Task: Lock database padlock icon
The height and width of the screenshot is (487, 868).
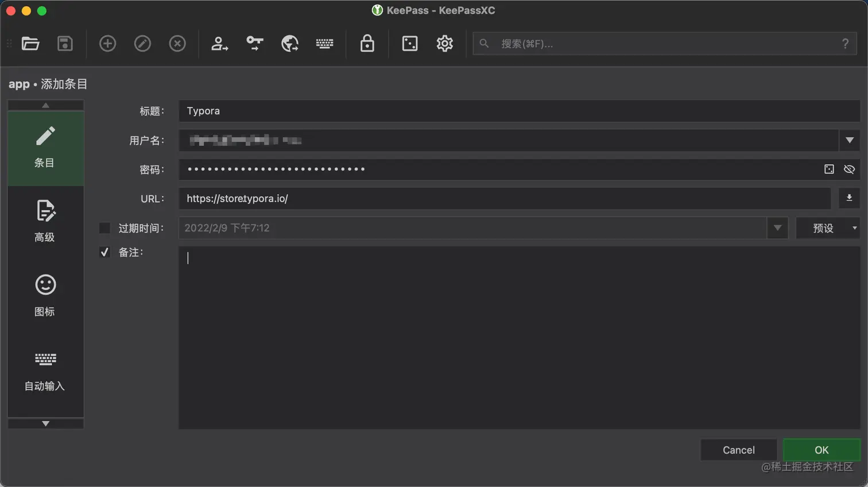Action: tap(367, 44)
